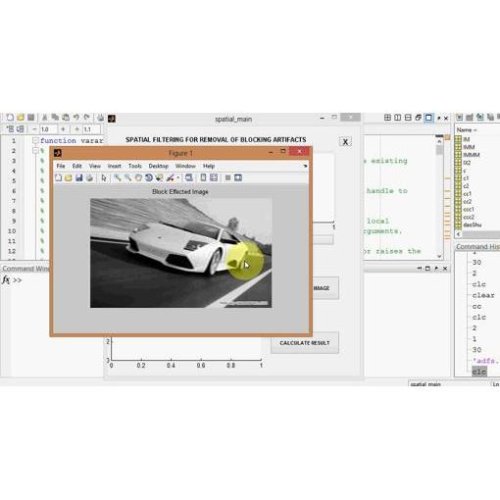Open Desktop menu in Figure 1
This screenshot has width=500, height=500.
pyautogui.click(x=158, y=166)
